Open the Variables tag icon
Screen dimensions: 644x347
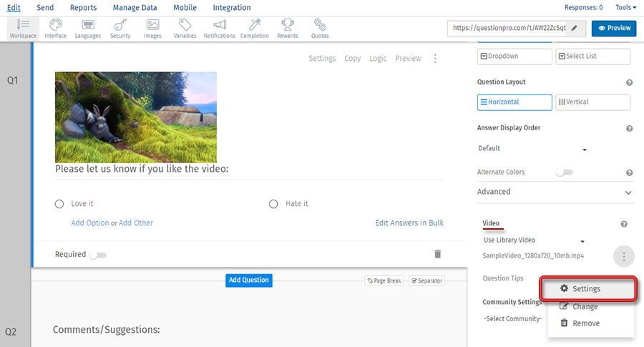pyautogui.click(x=185, y=29)
